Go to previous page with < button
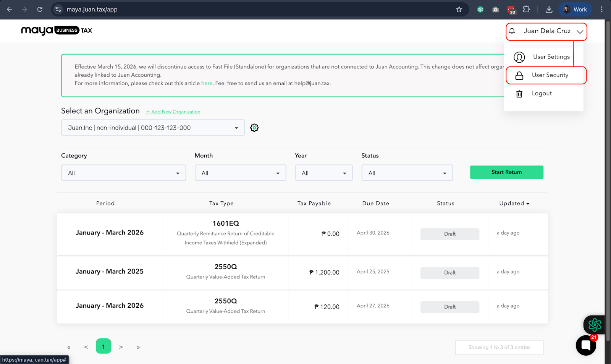611x364 pixels. (86, 347)
